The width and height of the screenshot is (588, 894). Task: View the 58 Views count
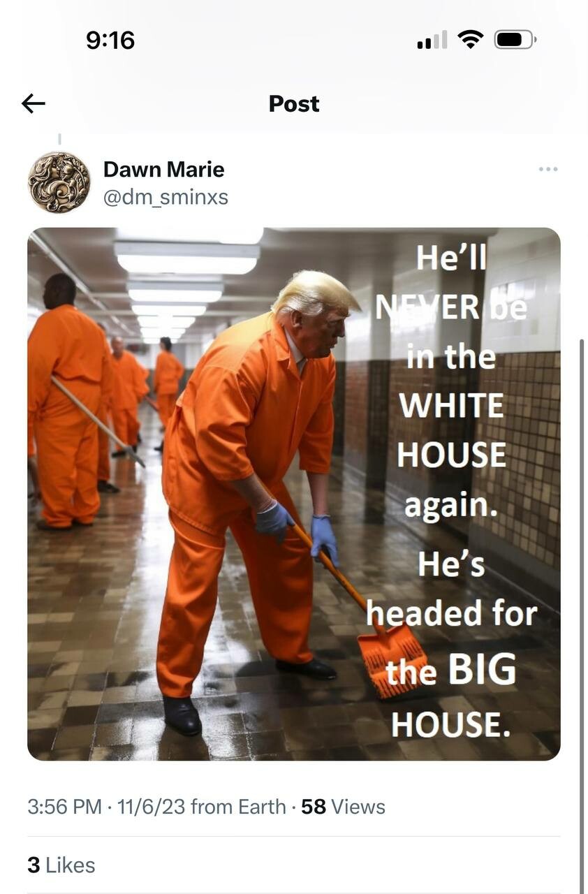[x=343, y=807]
